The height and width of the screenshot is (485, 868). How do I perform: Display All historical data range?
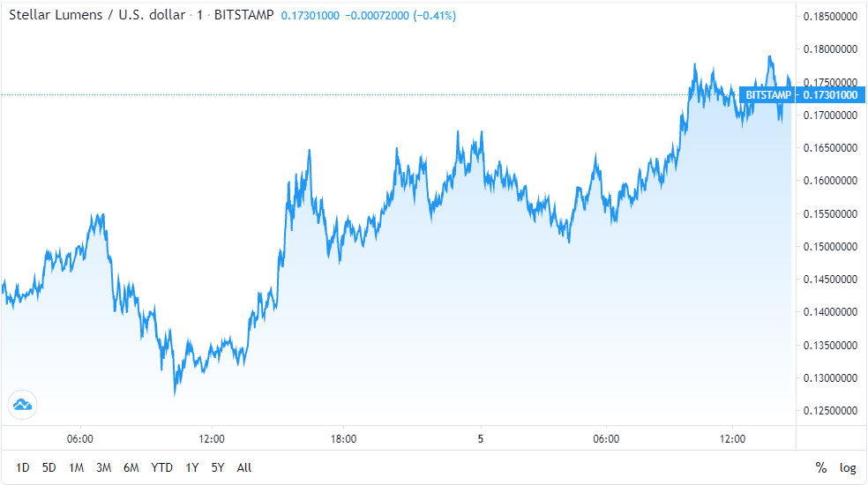point(244,467)
